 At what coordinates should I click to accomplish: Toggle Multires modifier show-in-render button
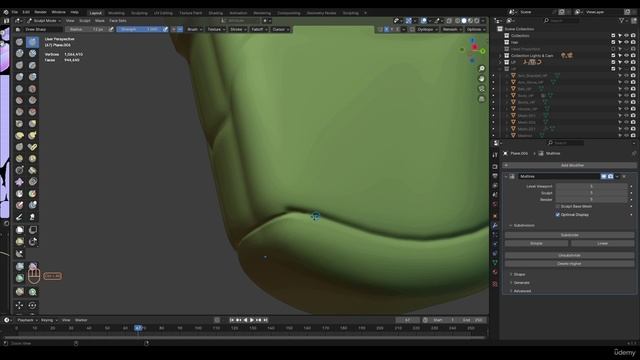(x=610, y=176)
